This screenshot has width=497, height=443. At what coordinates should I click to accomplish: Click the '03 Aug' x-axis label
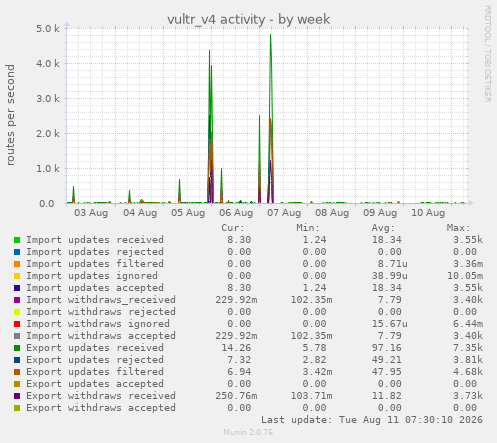(x=91, y=213)
